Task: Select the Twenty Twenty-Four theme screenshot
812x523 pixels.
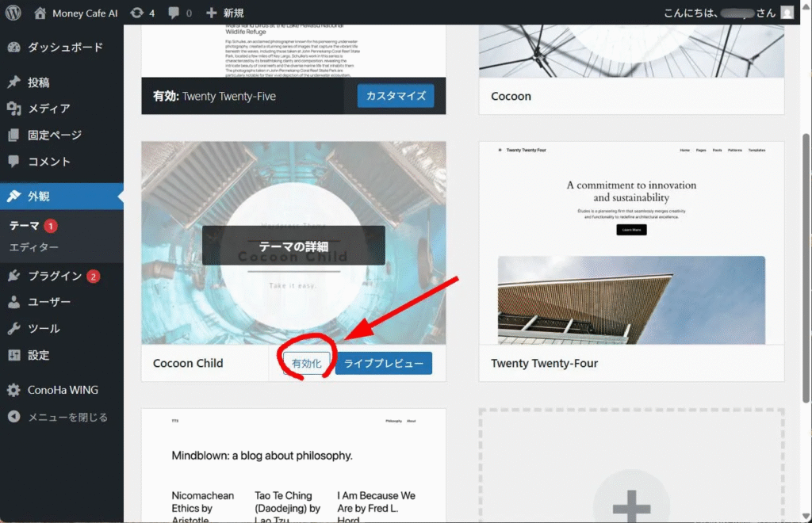Action: pos(631,242)
